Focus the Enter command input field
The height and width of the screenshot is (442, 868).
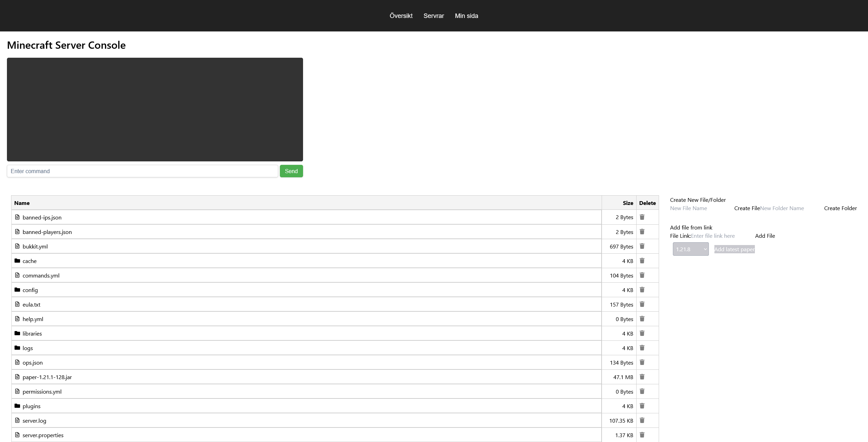pyautogui.click(x=142, y=171)
